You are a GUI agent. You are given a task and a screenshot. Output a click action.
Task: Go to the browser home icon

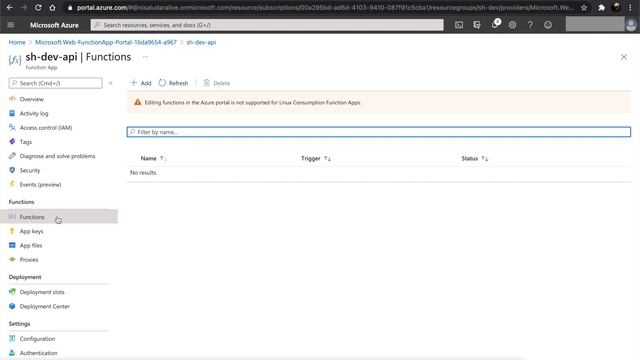point(52,7)
